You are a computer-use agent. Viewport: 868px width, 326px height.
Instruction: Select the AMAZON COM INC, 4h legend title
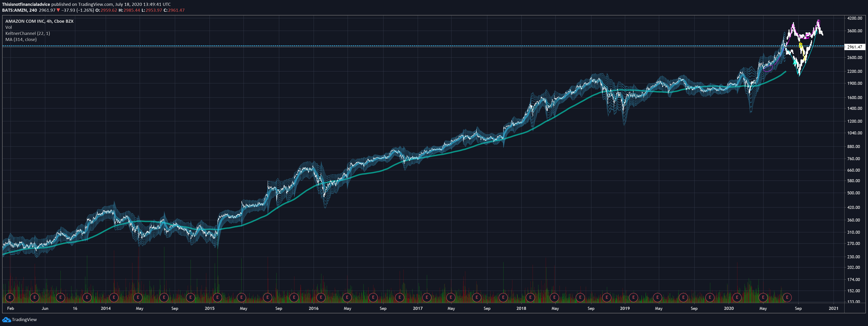point(39,21)
